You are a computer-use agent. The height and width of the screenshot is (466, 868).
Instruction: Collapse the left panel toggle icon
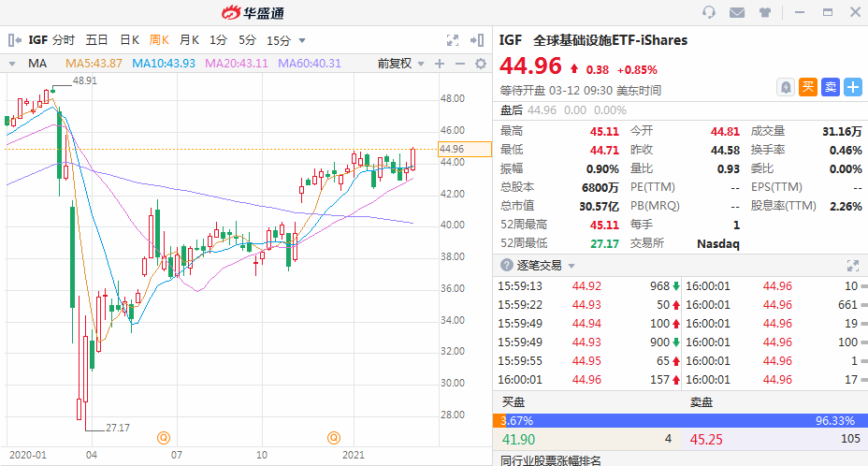14,40
